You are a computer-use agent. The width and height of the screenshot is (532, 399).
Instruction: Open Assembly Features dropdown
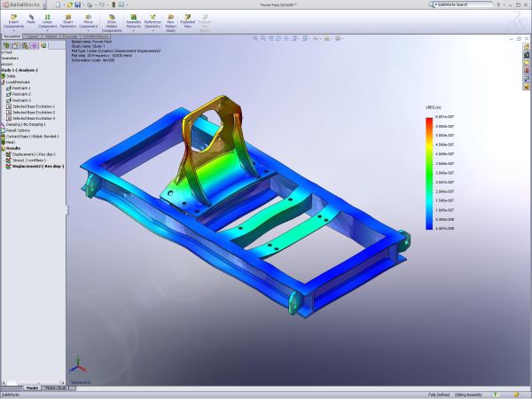pyautogui.click(x=133, y=20)
